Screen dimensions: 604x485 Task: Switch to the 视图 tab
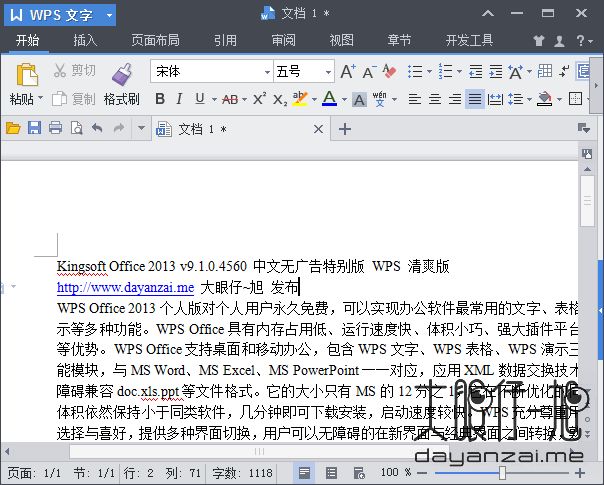341,40
